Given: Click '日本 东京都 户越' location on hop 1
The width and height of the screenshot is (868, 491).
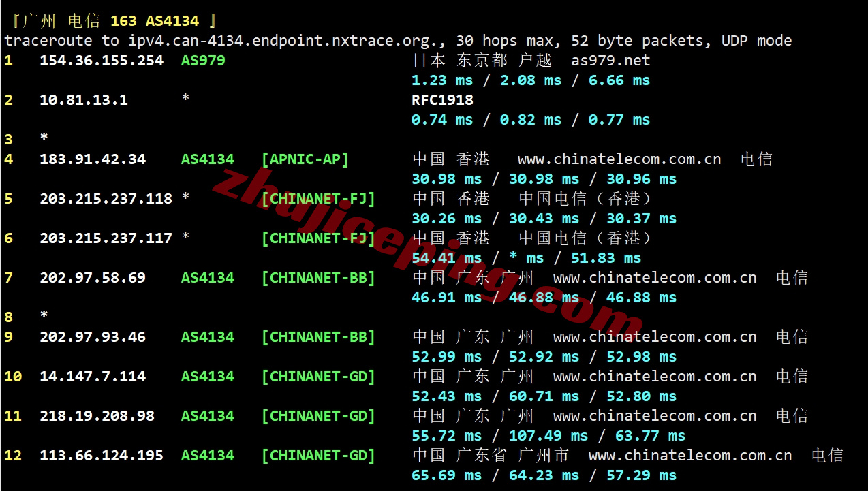Looking at the screenshot, I should [x=482, y=61].
